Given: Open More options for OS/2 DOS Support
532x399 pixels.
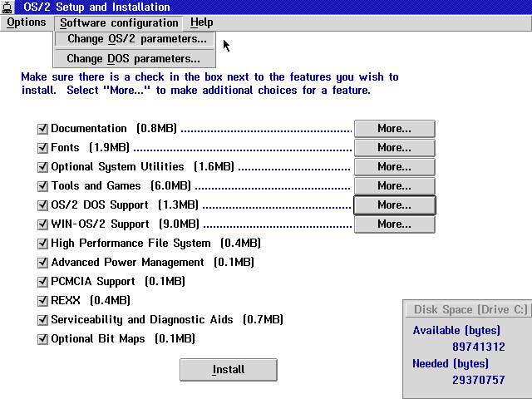Looking at the screenshot, I should point(395,205).
